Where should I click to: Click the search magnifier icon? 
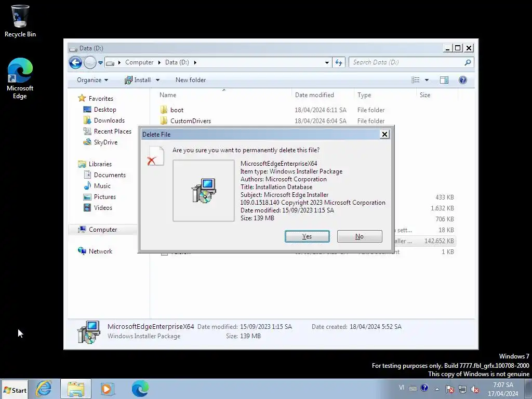coord(468,62)
